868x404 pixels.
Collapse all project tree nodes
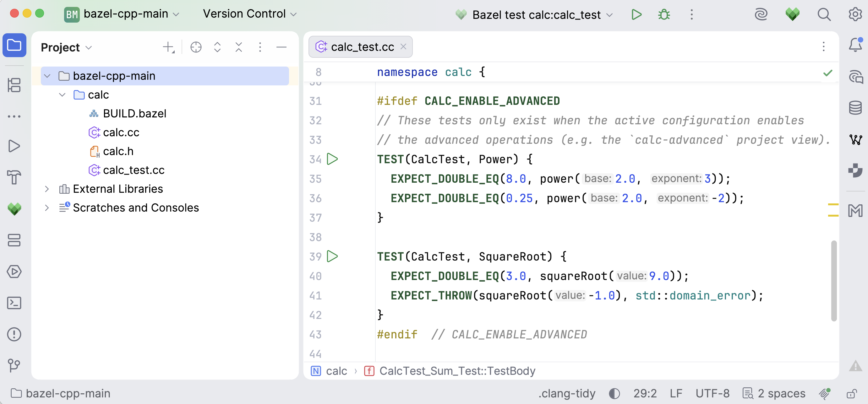coord(238,47)
